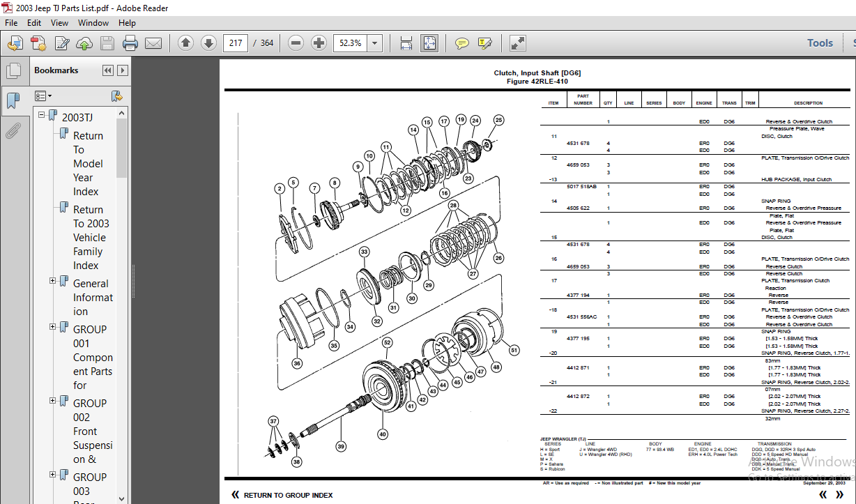Open the page thumbnails panel icon

pyautogui.click(x=13, y=70)
